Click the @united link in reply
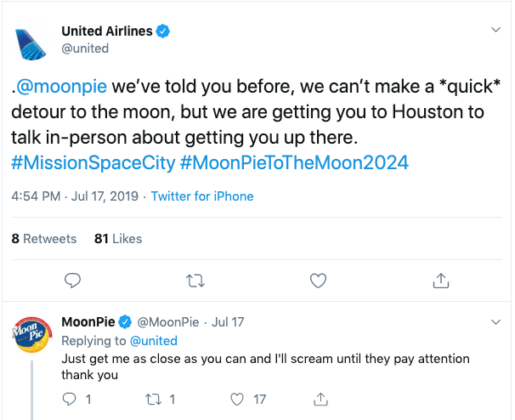The image size is (515, 420). point(153,341)
